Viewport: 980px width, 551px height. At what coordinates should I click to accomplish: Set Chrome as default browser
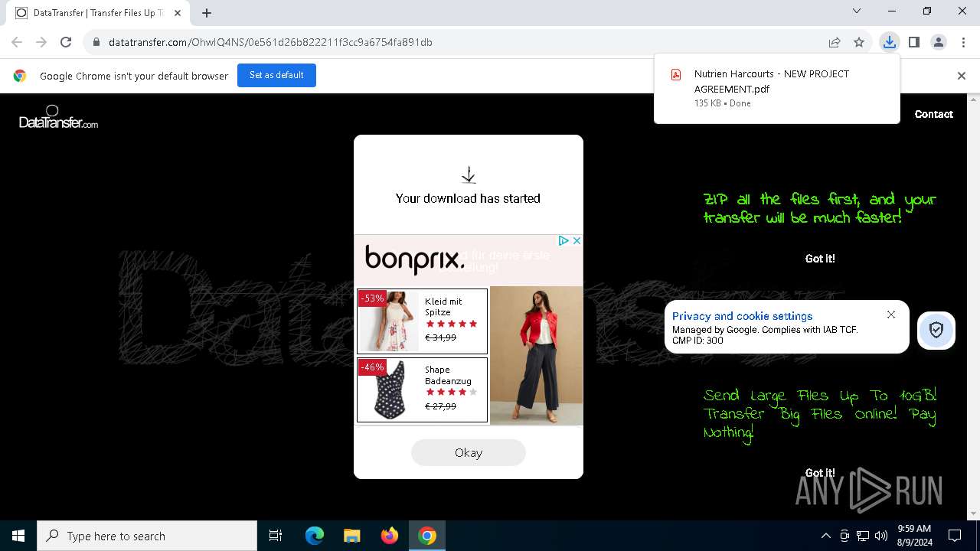pyautogui.click(x=276, y=75)
